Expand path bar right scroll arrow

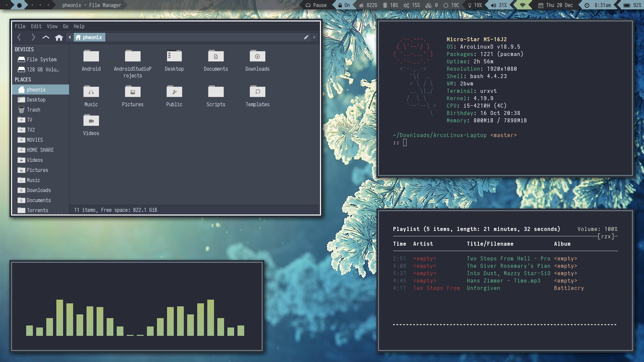[314, 38]
